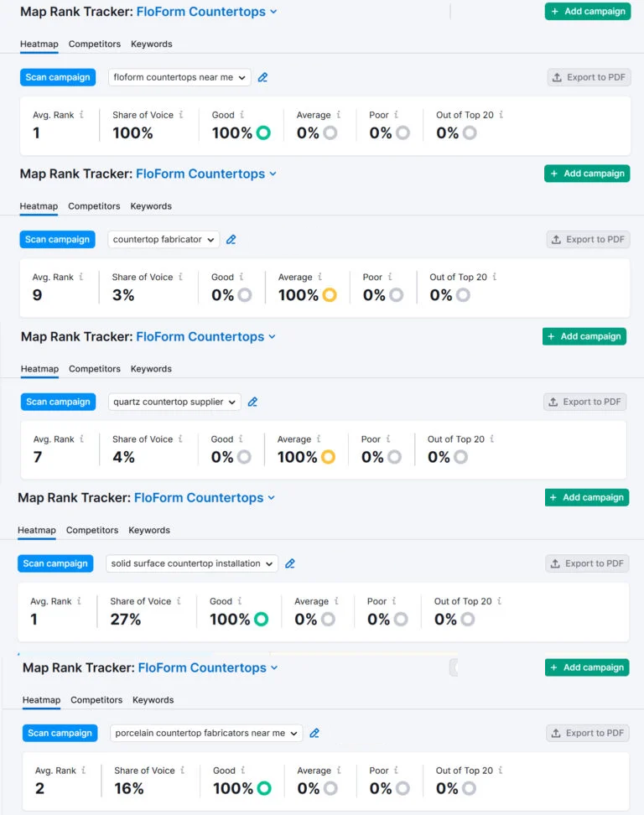Open Keywords tab in the bottom panel
This screenshot has height=815, width=644.
153,700
